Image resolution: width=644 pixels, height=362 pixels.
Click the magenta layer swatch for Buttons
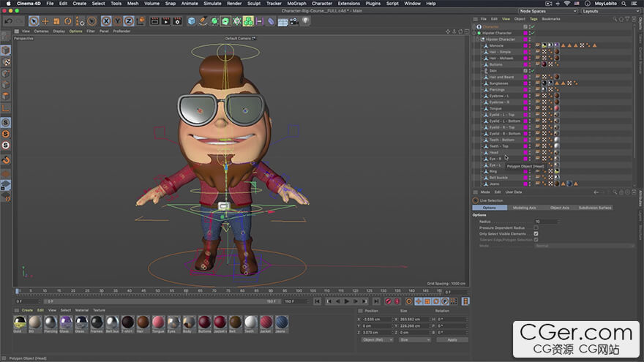[525, 64]
